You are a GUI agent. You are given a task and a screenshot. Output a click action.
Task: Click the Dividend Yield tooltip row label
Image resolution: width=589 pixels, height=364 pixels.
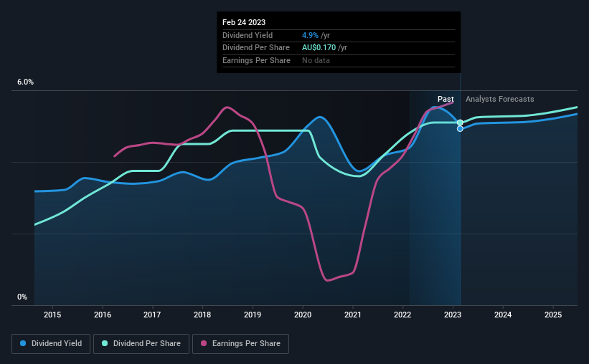coord(248,35)
